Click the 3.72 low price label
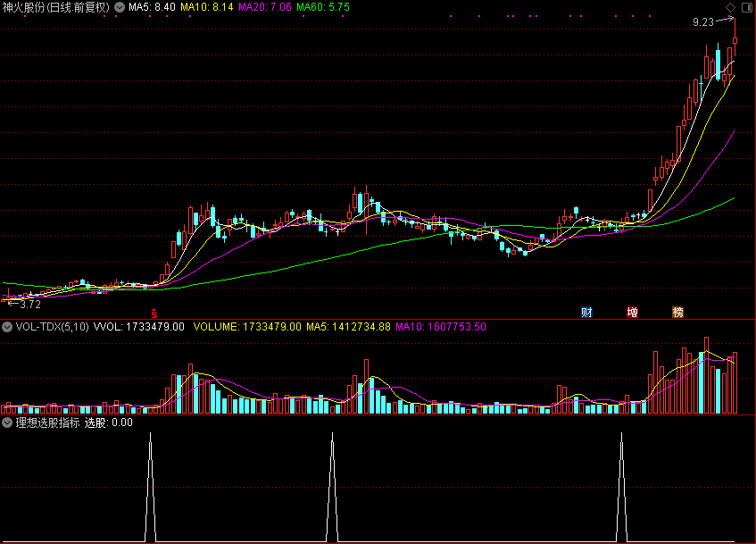 tap(30, 305)
